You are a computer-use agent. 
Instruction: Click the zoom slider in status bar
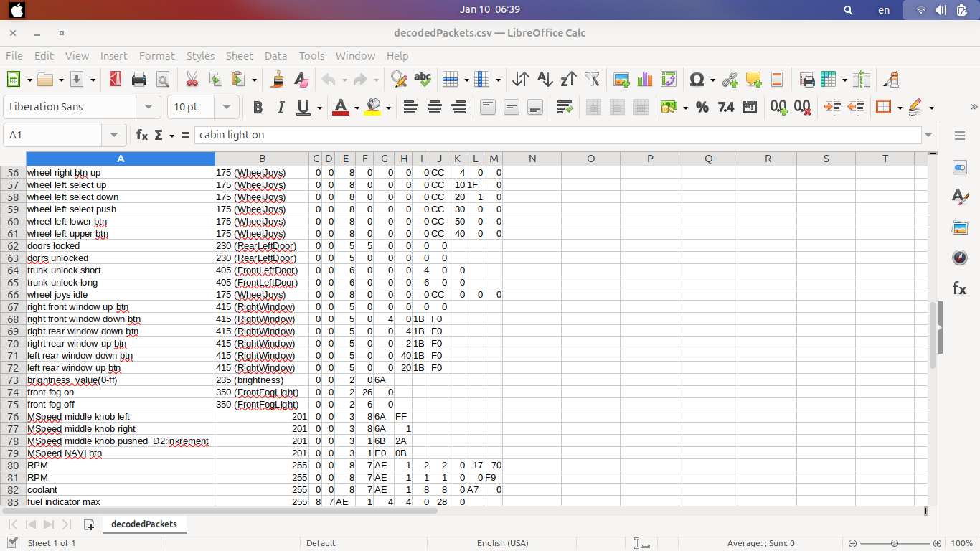pos(894,543)
